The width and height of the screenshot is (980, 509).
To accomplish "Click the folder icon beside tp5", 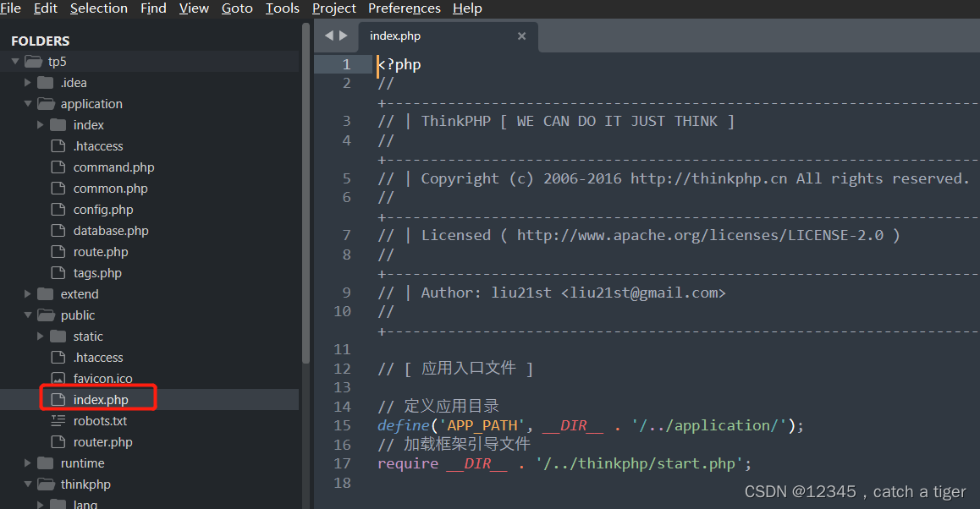I will 33,61.
